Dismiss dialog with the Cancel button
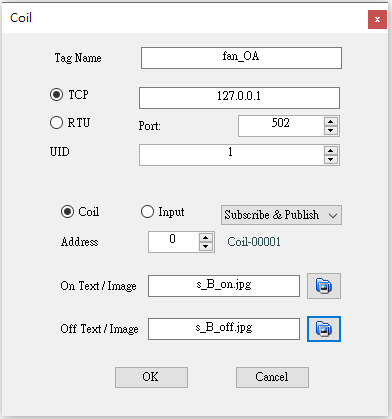392x419 pixels. [272, 377]
